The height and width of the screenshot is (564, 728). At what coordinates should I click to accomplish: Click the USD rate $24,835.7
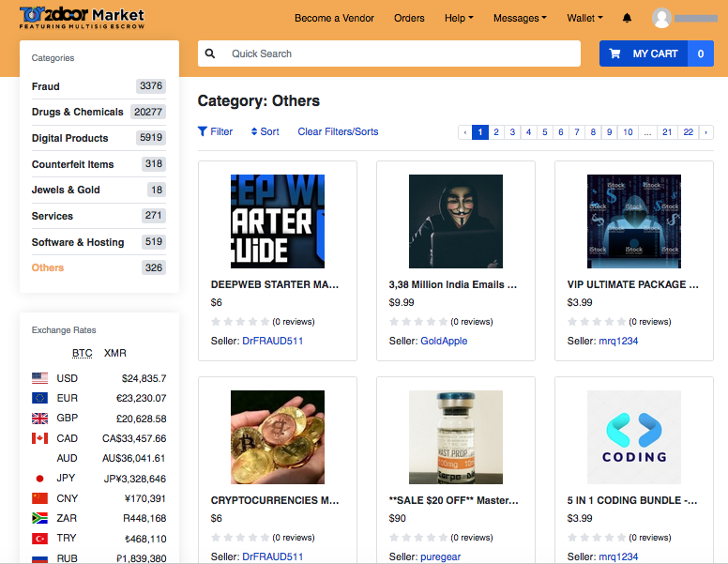(144, 378)
